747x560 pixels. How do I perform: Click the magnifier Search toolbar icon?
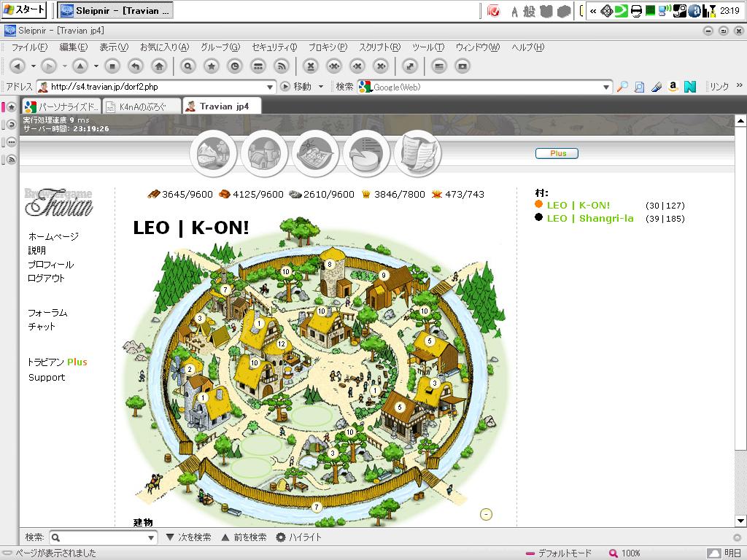(x=187, y=66)
